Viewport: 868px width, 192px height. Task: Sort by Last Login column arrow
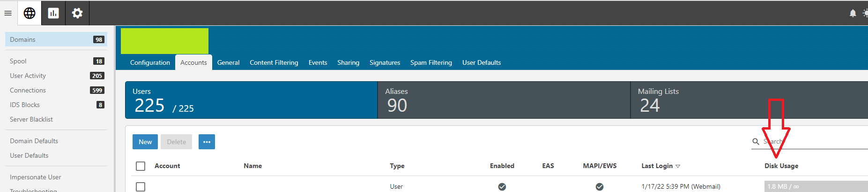(678, 166)
